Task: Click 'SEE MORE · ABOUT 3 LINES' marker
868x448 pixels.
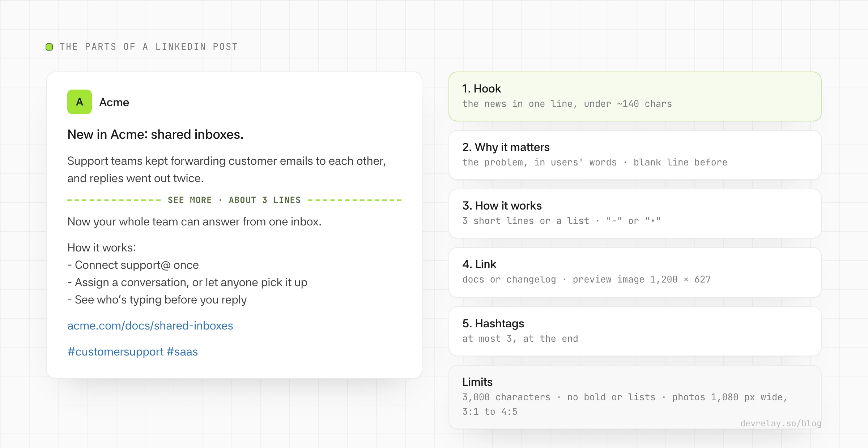Action: 234,200
